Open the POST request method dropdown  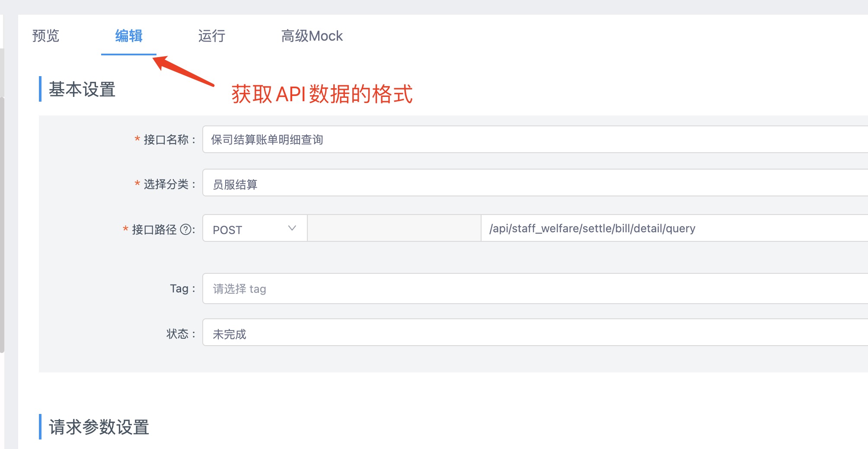(255, 228)
